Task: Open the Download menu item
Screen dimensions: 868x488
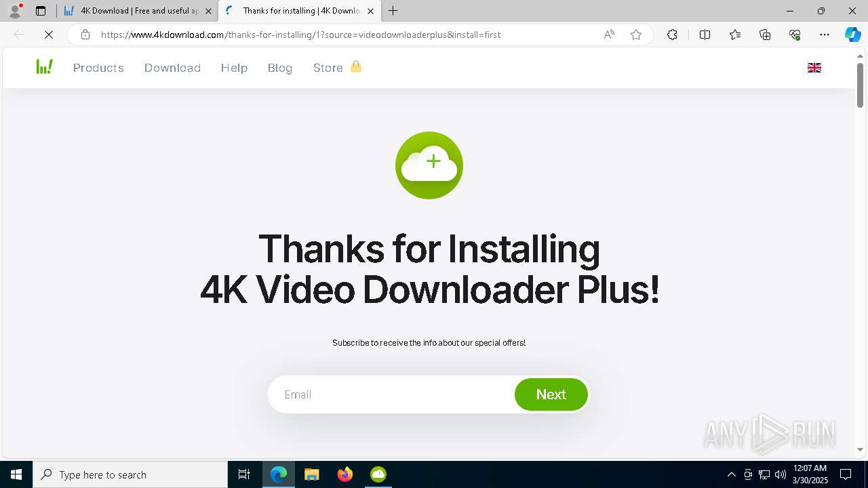Action: coord(172,68)
